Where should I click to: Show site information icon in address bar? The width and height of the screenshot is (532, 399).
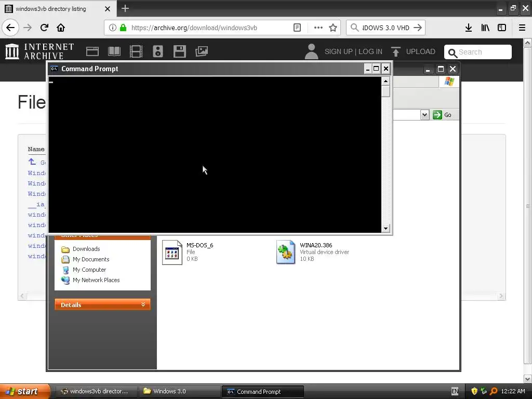tap(113, 28)
